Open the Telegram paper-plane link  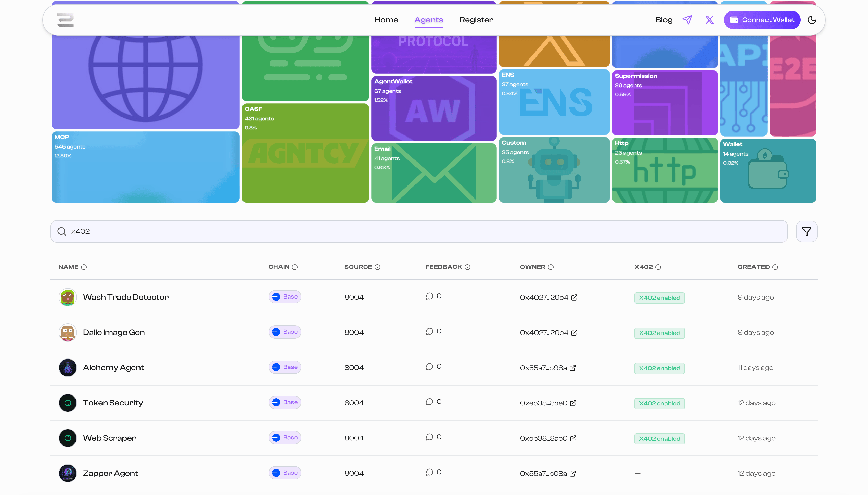click(687, 20)
